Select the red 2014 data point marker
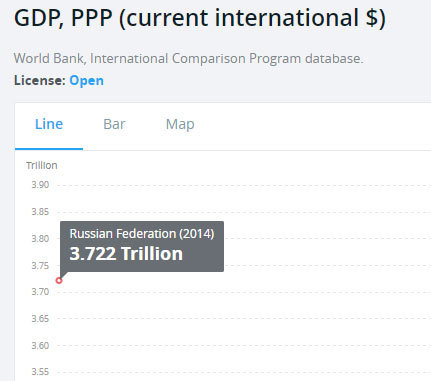This screenshot has width=431, height=381. [x=59, y=281]
